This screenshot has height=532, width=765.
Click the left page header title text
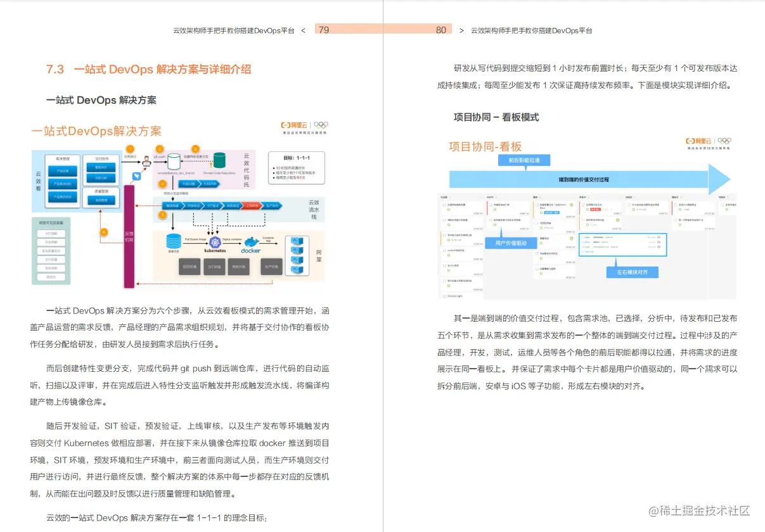pyautogui.click(x=233, y=30)
